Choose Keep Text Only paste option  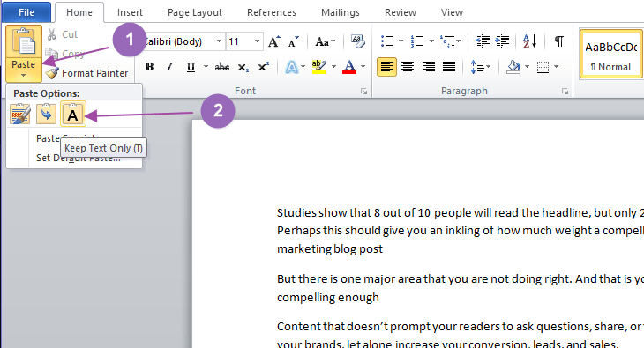tap(72, 114)
